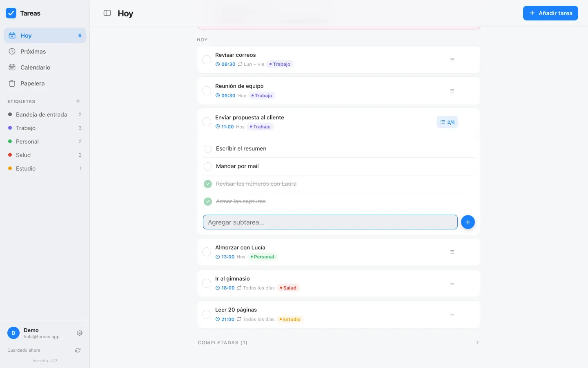Click the Tareas app logo
The width and height of the screenshot is (588, 368).
(11, 13)
